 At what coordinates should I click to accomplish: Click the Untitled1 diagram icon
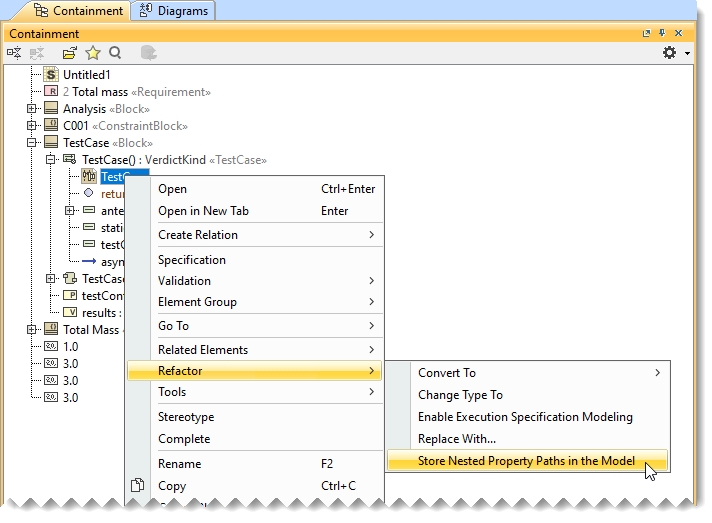pos(51,75)
